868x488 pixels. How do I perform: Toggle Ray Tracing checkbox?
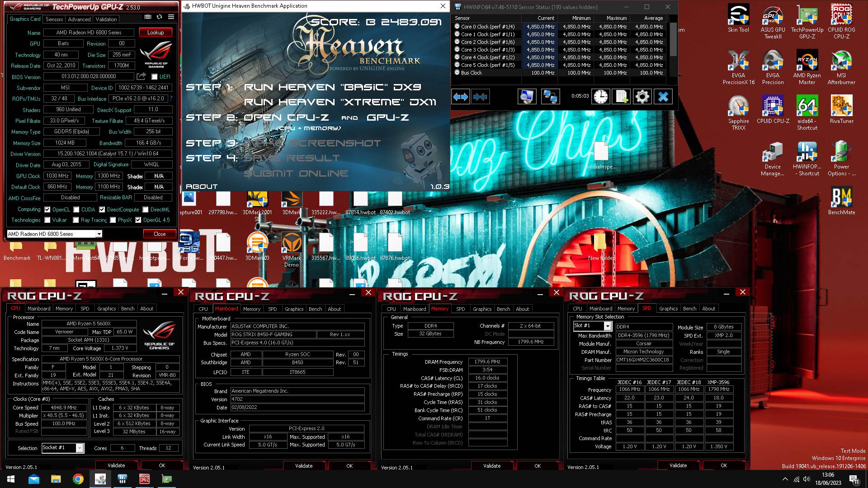click(x=76, y=220)
